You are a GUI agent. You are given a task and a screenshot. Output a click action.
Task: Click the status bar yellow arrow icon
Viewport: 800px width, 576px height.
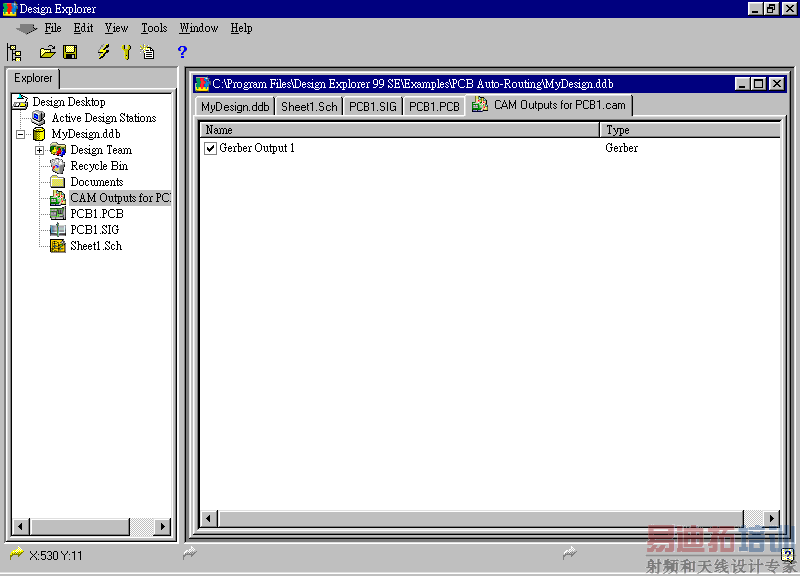(x=17, y=553)
